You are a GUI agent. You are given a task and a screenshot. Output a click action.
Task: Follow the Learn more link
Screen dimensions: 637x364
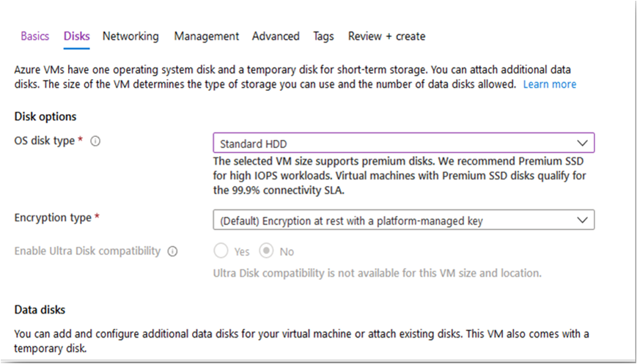click(549, 84)
